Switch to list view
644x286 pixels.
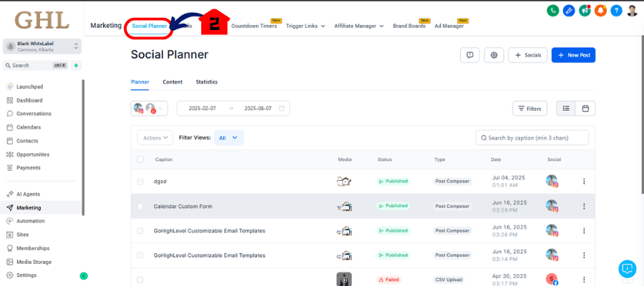pyautogui.click(x=566, y=109)
